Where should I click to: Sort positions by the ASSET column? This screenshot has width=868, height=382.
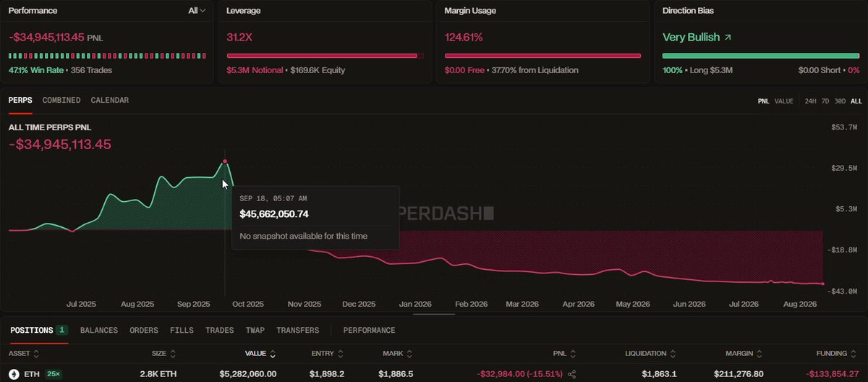tap(24, 354)
